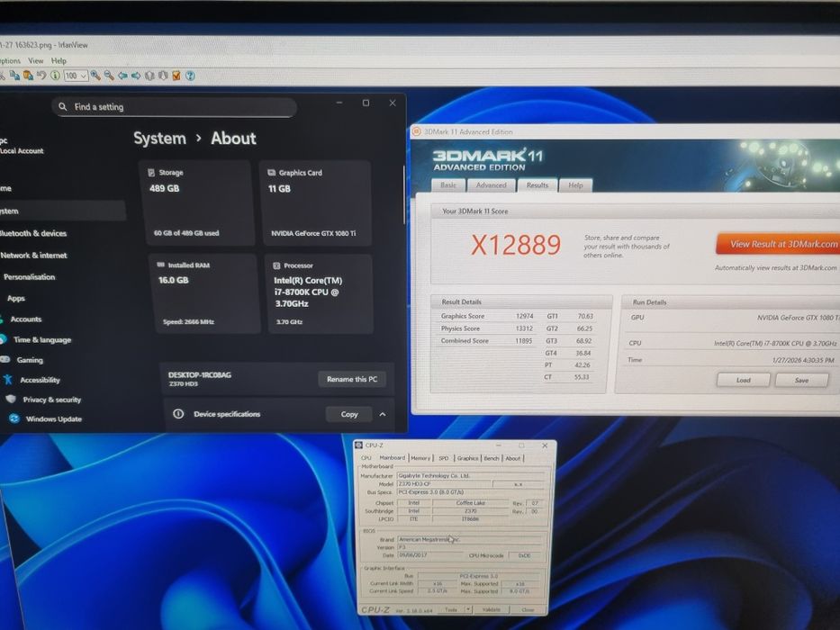Screen dimensions: 840x630
Task: Click View Result at 3DMark.com button
Action: click(779, 244)
